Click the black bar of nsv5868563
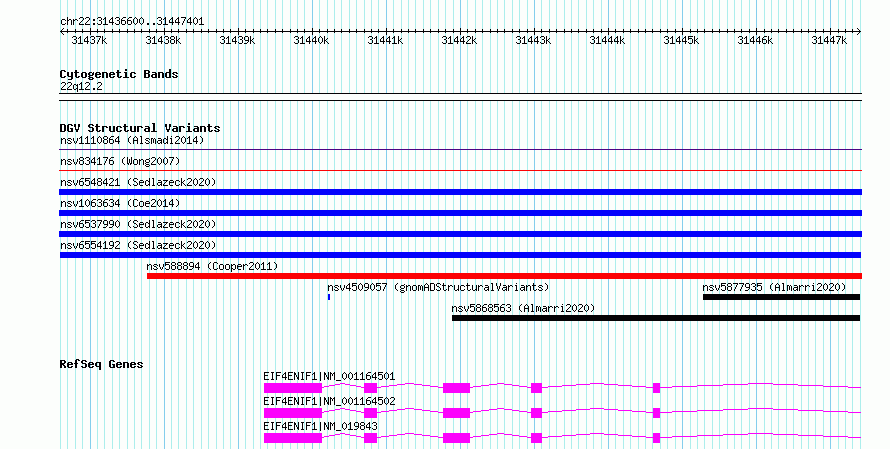 tap(656, 318)
